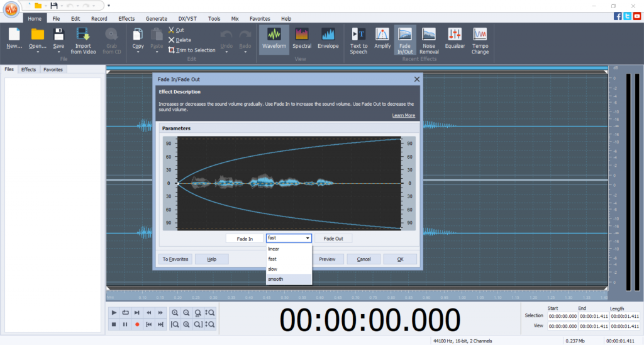Open the Learn More link
Viewport: 644px width, 345px height.
point(403,116)
